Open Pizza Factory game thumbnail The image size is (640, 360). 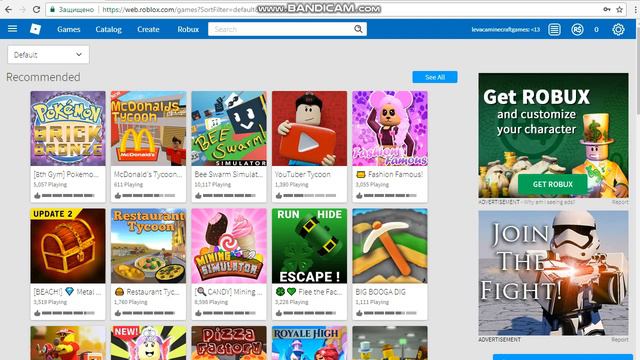229,343
